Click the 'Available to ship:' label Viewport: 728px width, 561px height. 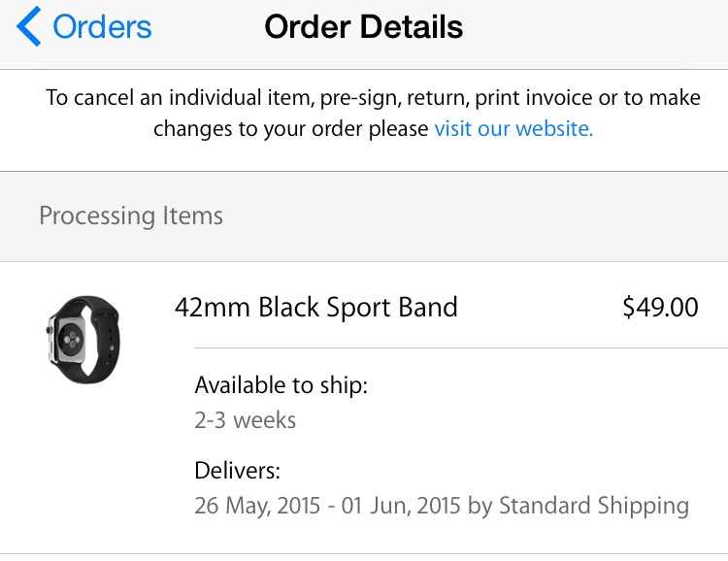pyautogui.click(x=281, y=385)
